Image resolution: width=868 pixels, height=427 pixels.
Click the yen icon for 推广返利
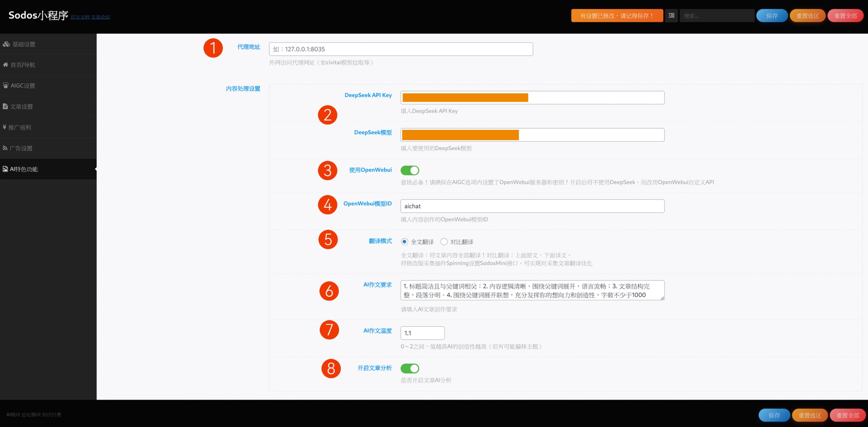click(4, 127)
